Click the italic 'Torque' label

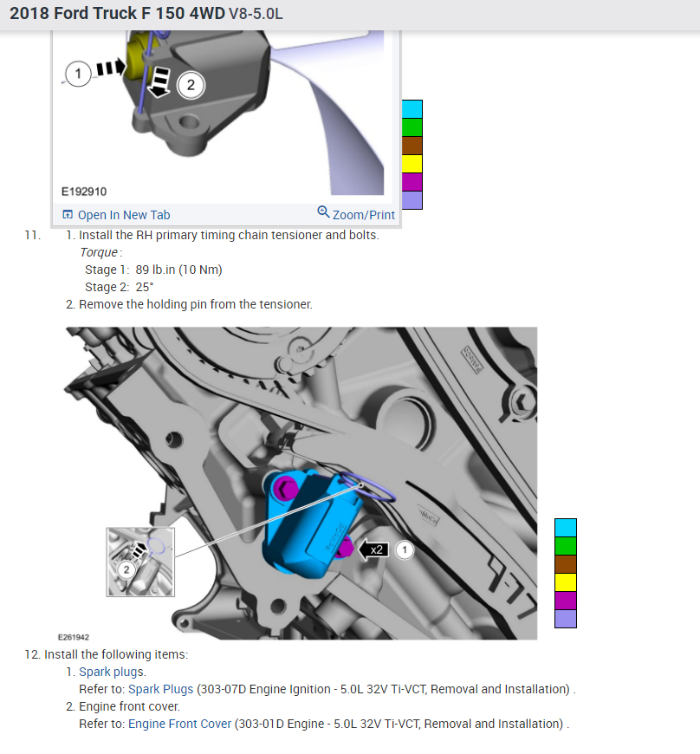tap(99, 252)
